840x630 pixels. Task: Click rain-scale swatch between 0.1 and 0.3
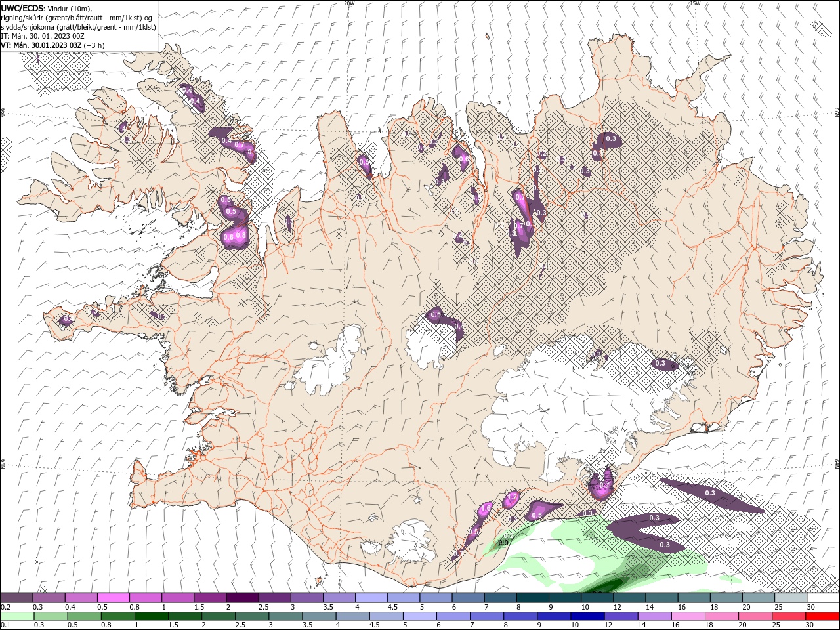point(16,616)
